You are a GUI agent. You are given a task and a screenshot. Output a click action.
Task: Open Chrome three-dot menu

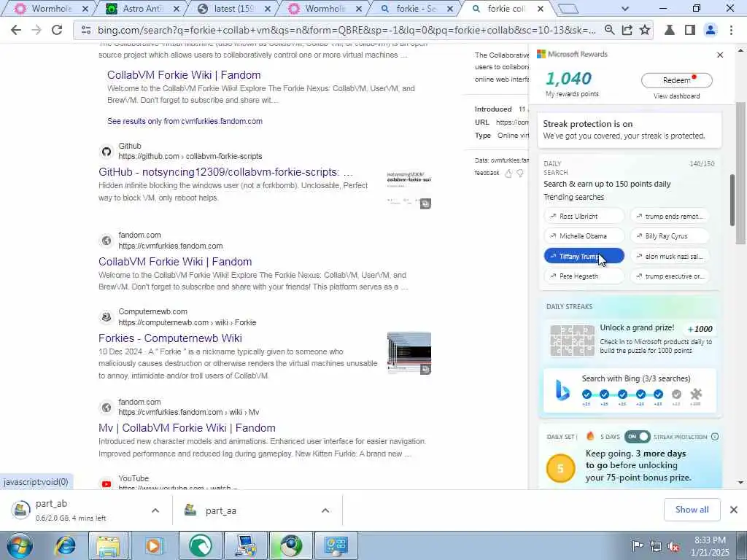pyautogui.click(x=731, y=30)
